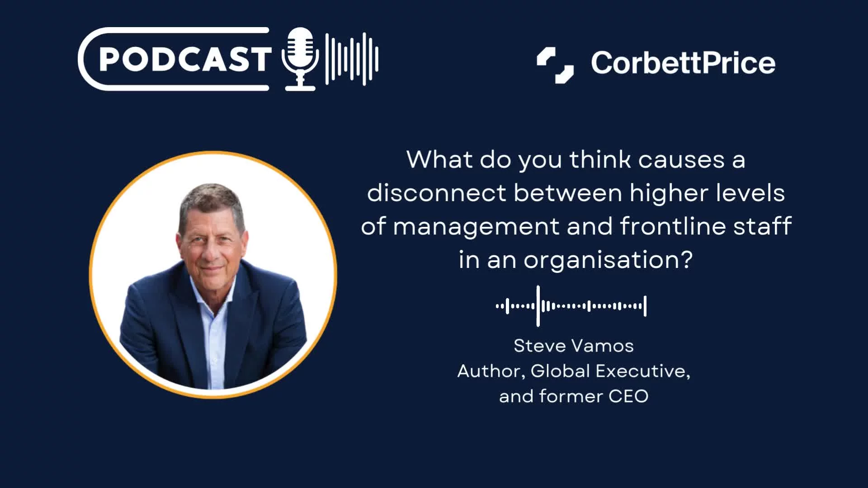This screenshot has height=488, width=868.
Task: Click the microphone icon beside PODCAST
Action: point(300,59)
